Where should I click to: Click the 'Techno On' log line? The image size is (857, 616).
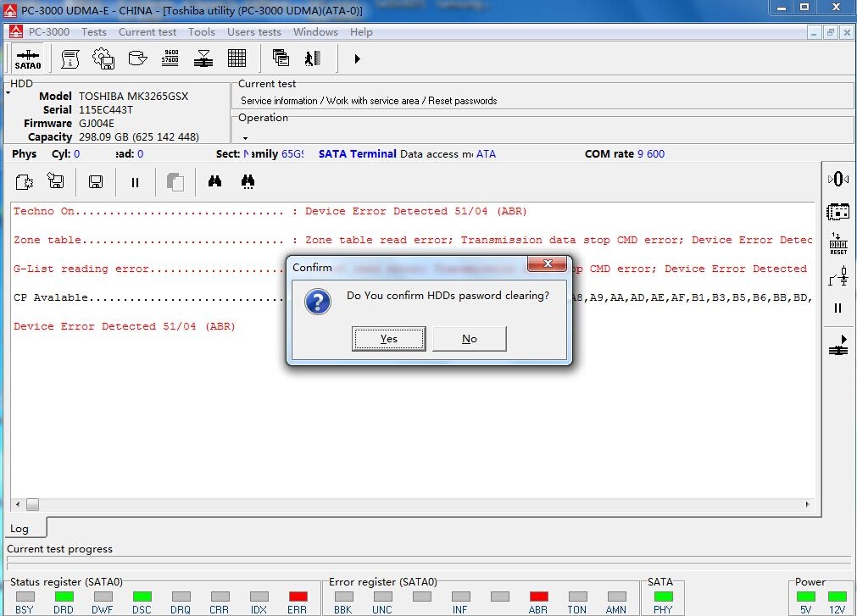270,211
